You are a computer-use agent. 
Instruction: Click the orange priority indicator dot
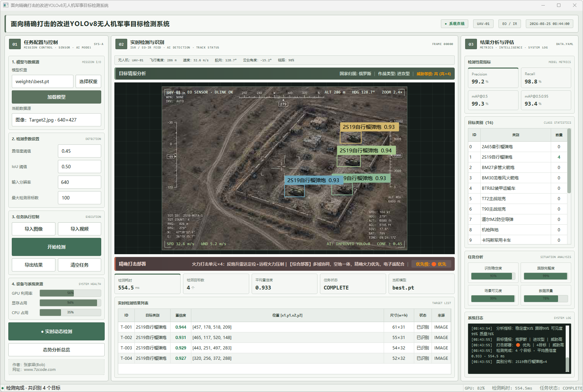434,264
